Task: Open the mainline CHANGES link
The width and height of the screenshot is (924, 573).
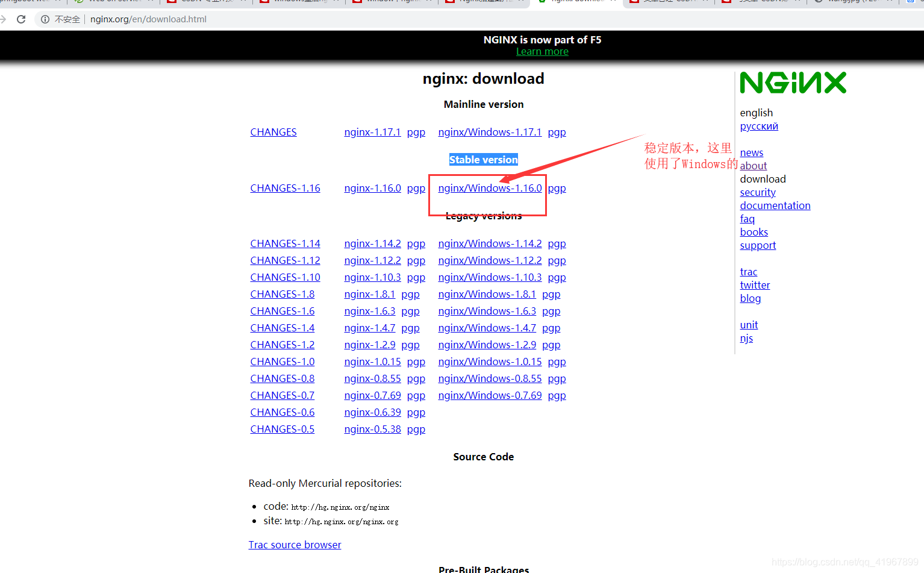Action: [x=273, y=132]
